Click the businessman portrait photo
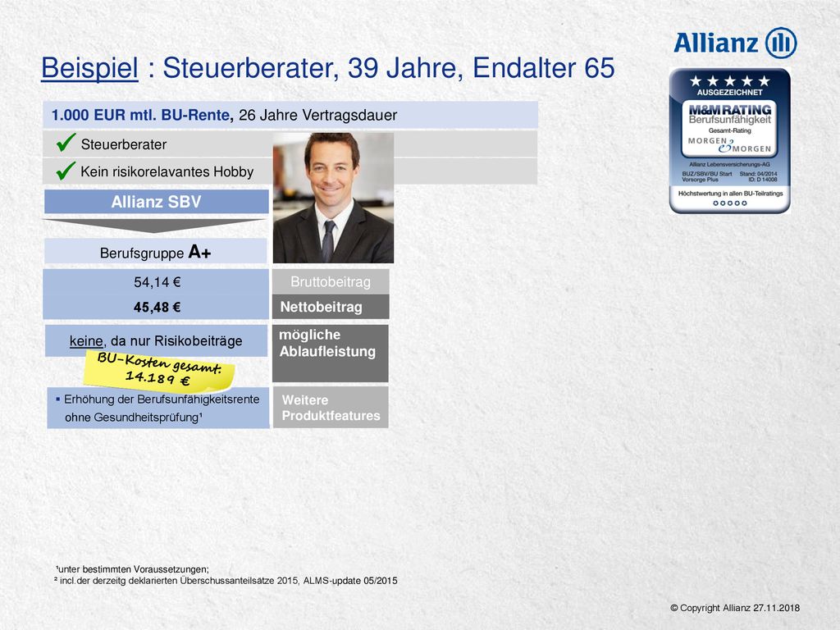 click(333, 198)
